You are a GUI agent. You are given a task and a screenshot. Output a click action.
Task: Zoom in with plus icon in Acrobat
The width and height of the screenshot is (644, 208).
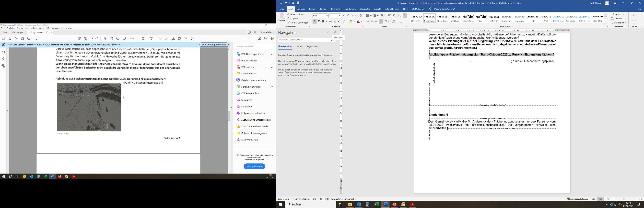pos(124,38)
